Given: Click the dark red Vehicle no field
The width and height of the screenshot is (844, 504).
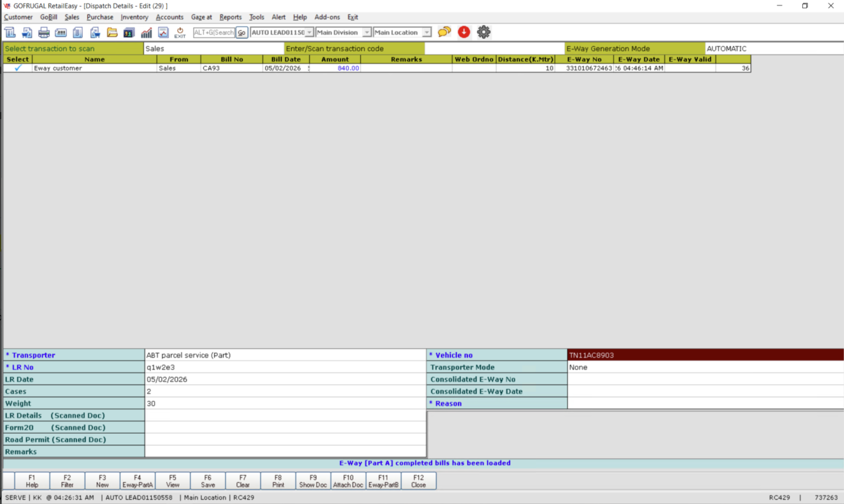Looking at the screenshot, I should pos(705,355).
